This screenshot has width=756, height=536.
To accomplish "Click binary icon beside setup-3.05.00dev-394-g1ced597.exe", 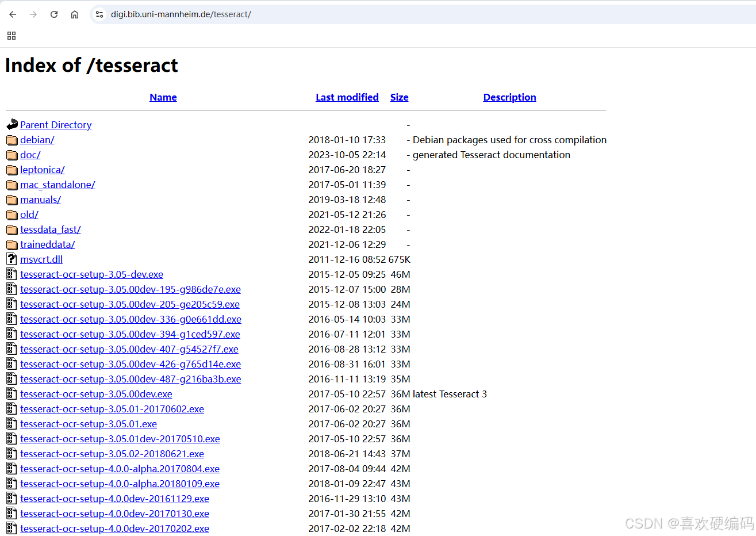I will coord(12,334).
